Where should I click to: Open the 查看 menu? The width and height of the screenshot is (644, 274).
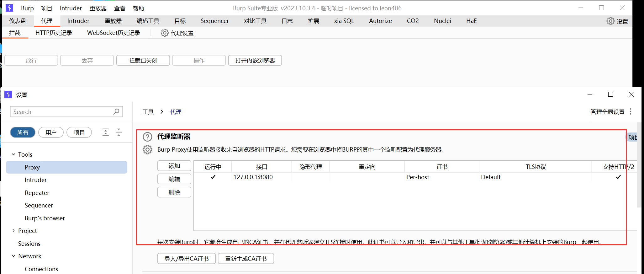(120, 8)
